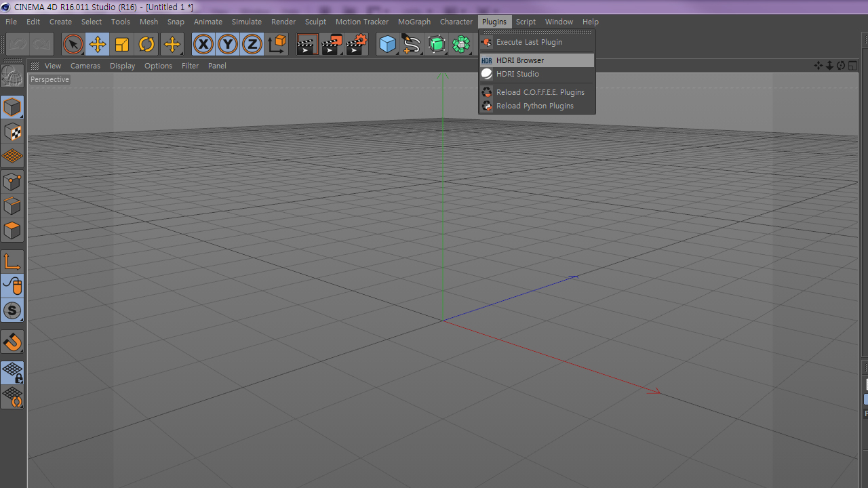Switch to Points mode
This screenshot has width=868, height=488.
[x=12, y=181]
